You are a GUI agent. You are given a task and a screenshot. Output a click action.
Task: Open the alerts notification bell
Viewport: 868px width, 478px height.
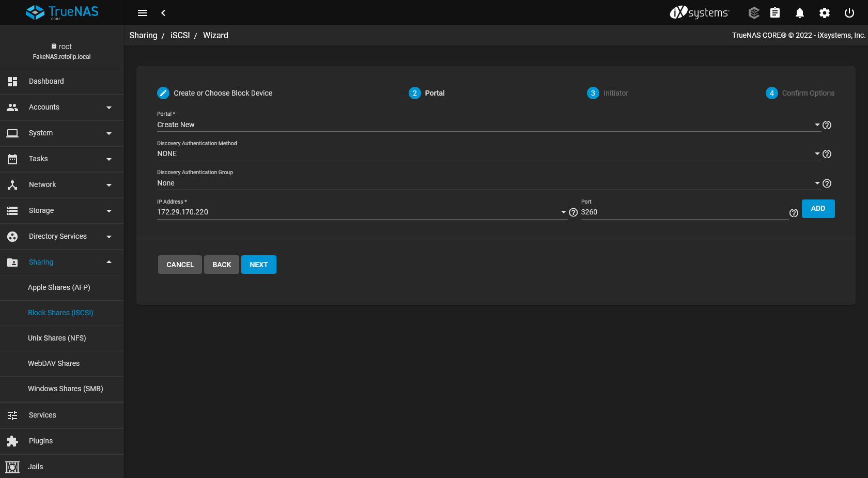(799, 12)
